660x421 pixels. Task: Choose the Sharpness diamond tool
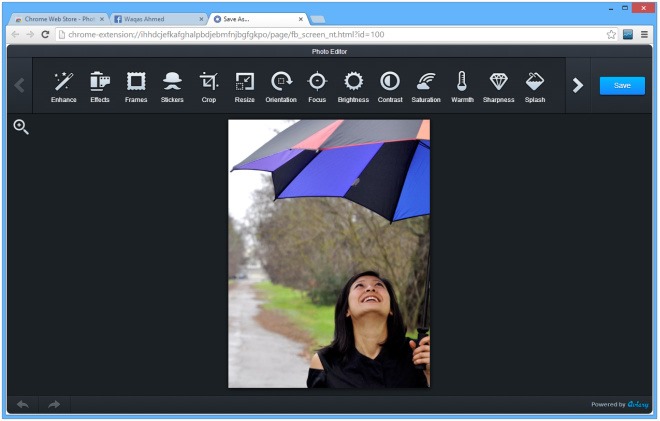[x=498, y=85]
